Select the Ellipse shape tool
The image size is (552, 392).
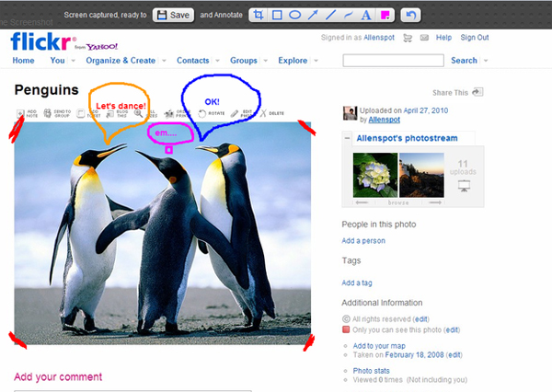294,15
